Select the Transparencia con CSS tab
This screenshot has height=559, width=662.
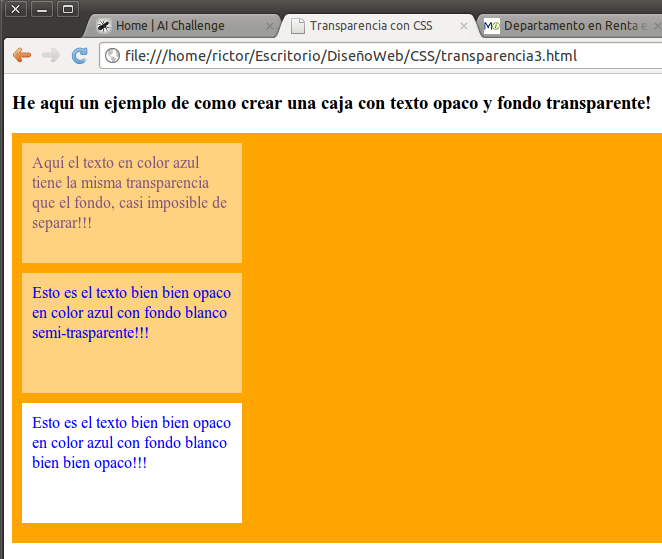pos(378,26)
